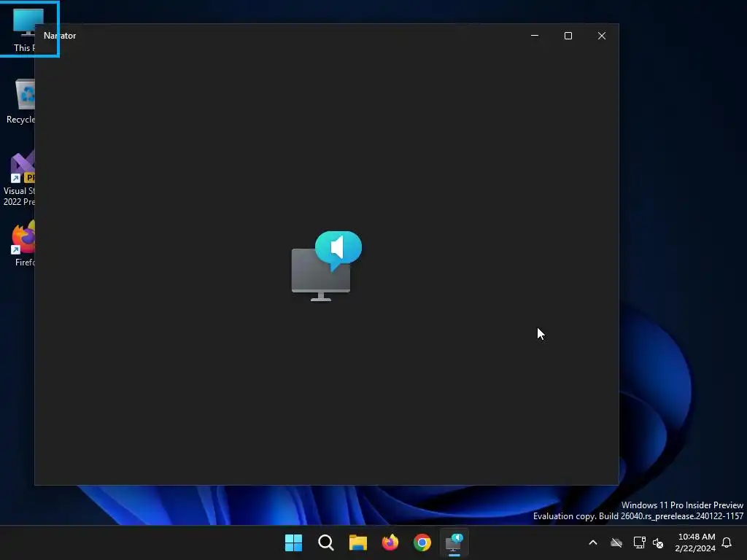Open the OneDrive tray icon

pos(616,542)
